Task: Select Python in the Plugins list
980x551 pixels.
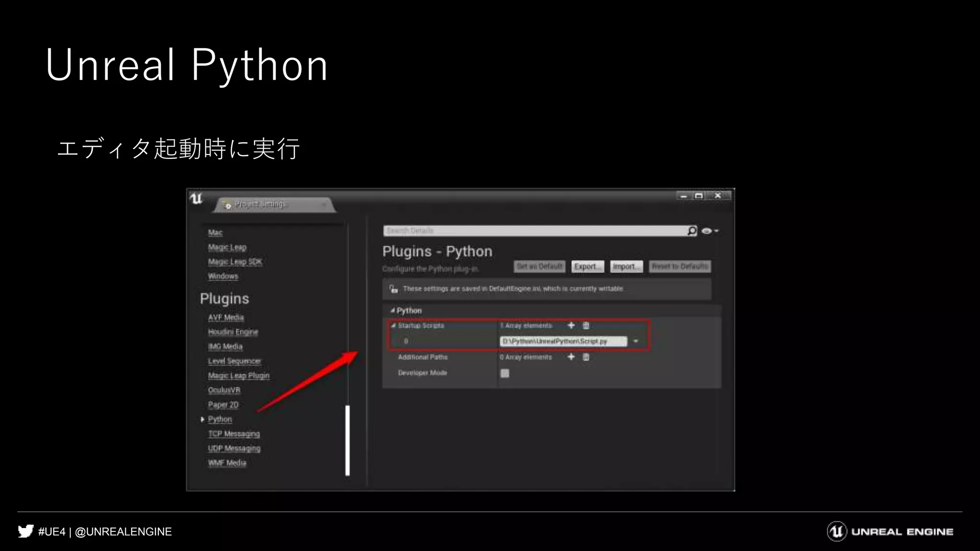Action: pos(220,419)
